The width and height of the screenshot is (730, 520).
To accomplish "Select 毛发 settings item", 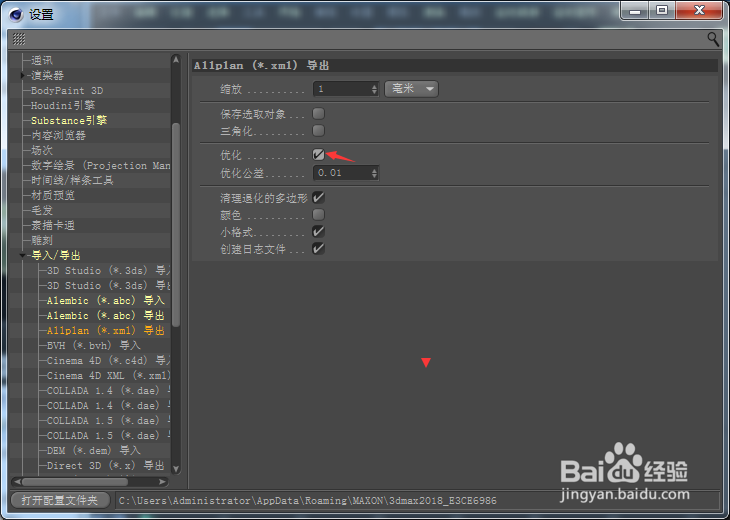I will (x=42, y=210).
